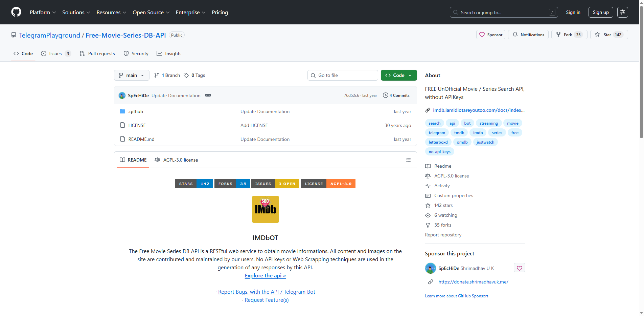The image size is (644, 316).
Task: Click the Sign up button
Action: click(600, 12)
